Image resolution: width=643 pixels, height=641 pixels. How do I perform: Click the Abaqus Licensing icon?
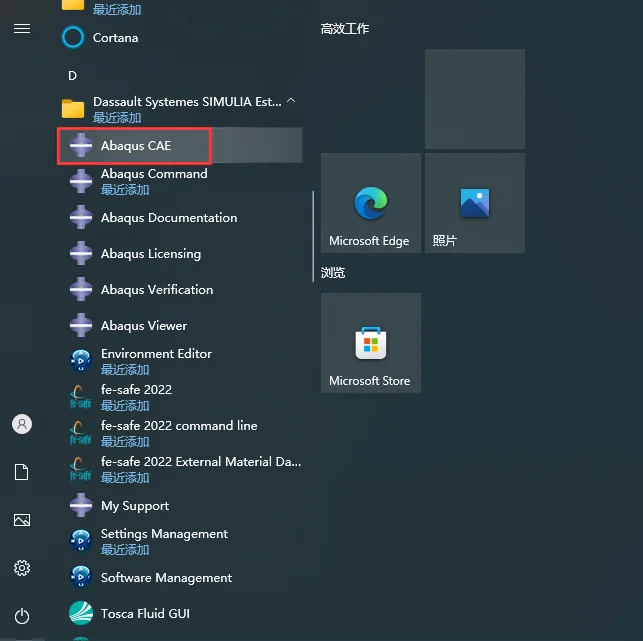(81, 253)
